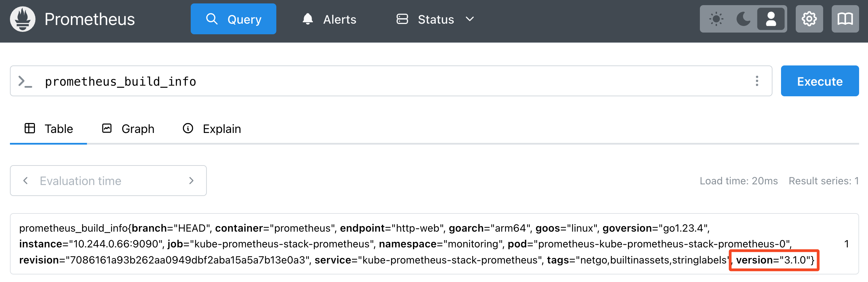This screenshot has width=868, height=282.
Task: Step evaluation time backward with left chevron
Action: [x=25, y=181]
